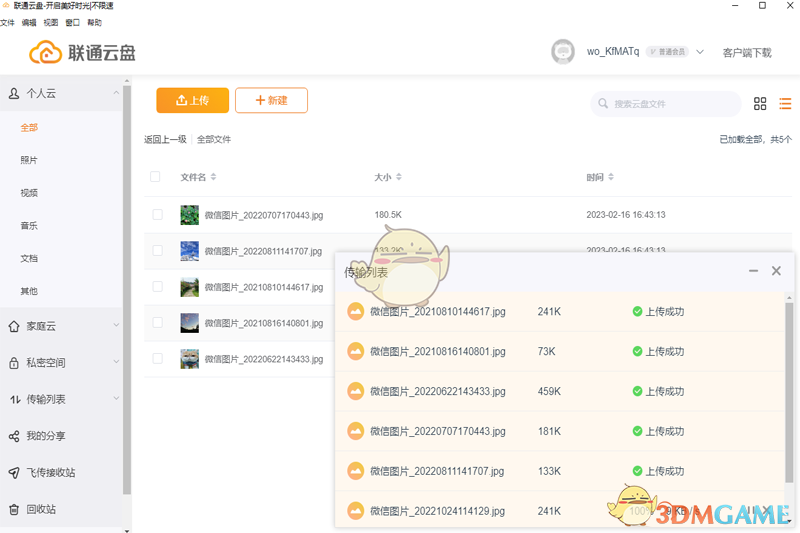The image size is (800, 533).
Task: Minimize the 传输列表 transfer panel
Action: pos(753,271)
